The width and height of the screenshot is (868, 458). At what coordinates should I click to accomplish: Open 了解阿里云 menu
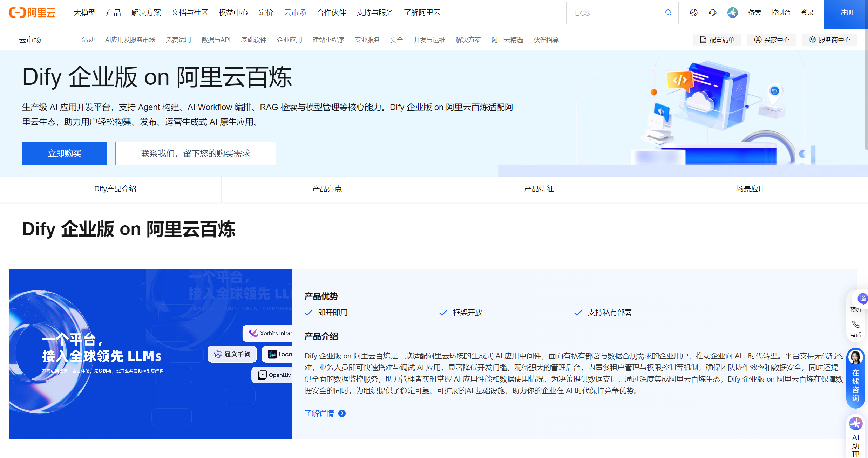(x=422, y=13)
